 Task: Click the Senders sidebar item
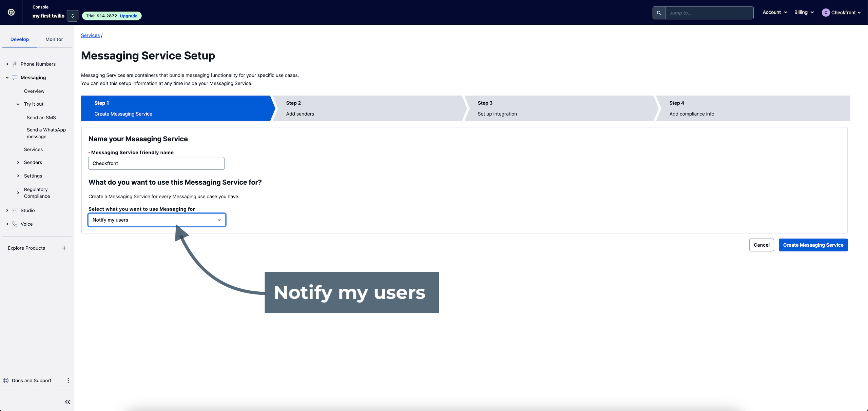click(33, 162)
